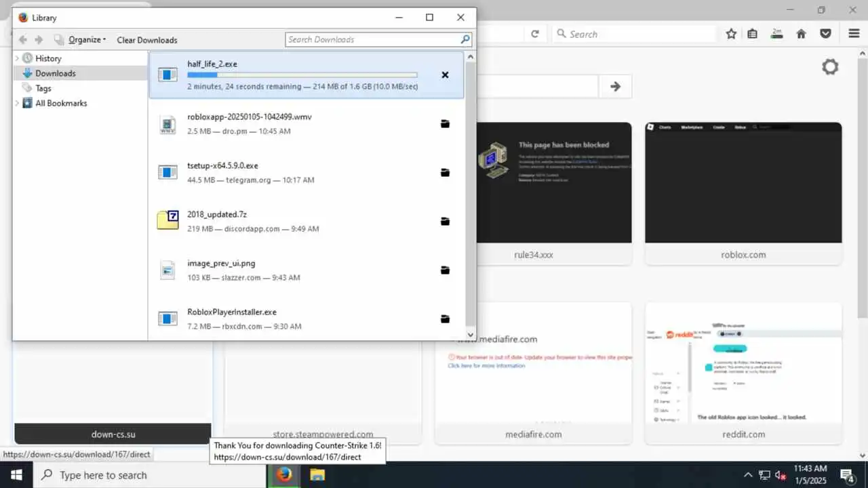Cancel the half_life_2.exe download
The height and width of the screenshot is (488, 868).
pos(445,75)
